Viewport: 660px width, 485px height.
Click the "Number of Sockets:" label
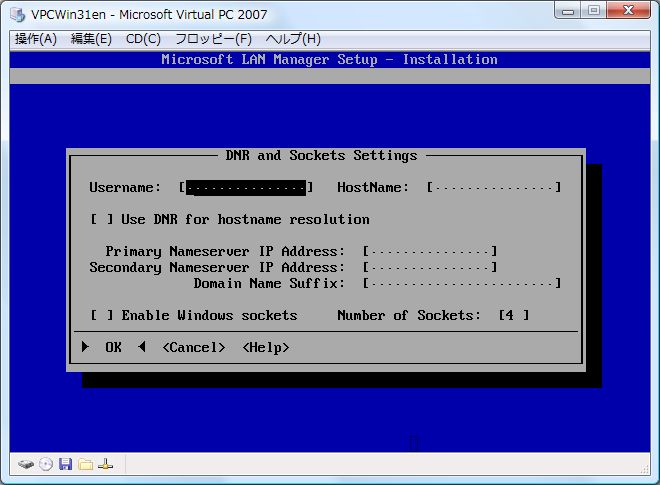coord(409,315)
